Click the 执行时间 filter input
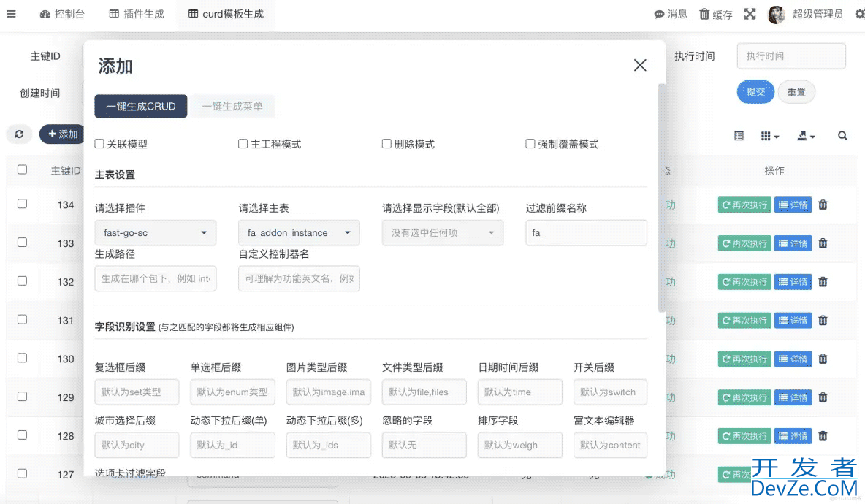This screenshot has height=504, width=865. (791, 56)
